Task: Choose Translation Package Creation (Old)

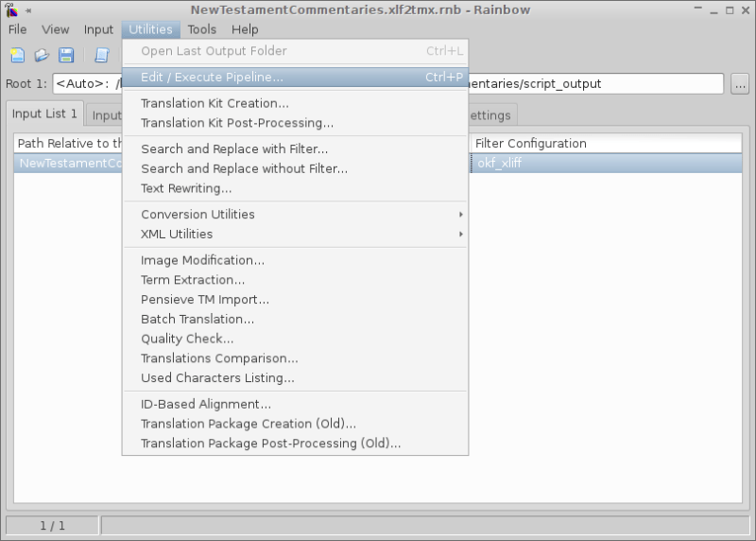Action: point(295,424)
